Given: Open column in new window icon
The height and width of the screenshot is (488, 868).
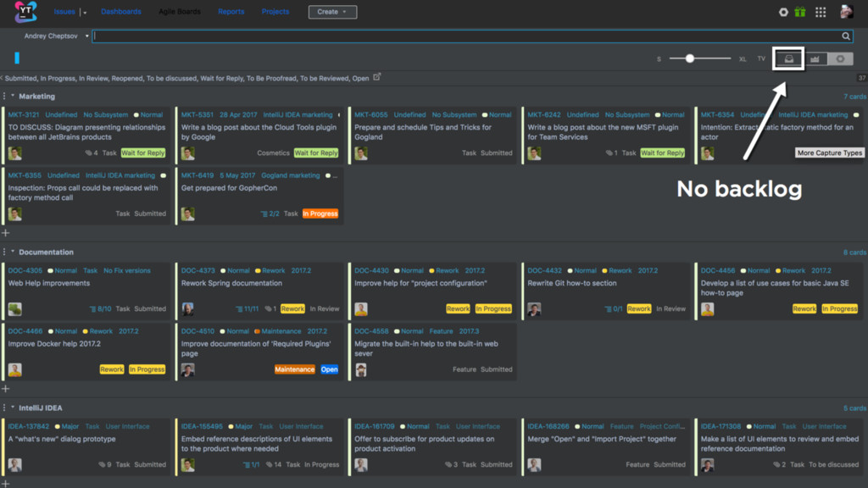Looking at the screenshot, I should click(377, 77).
